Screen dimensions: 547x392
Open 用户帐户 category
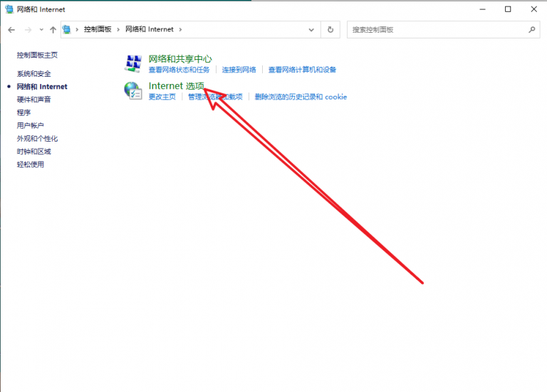(x=31, y=125)
